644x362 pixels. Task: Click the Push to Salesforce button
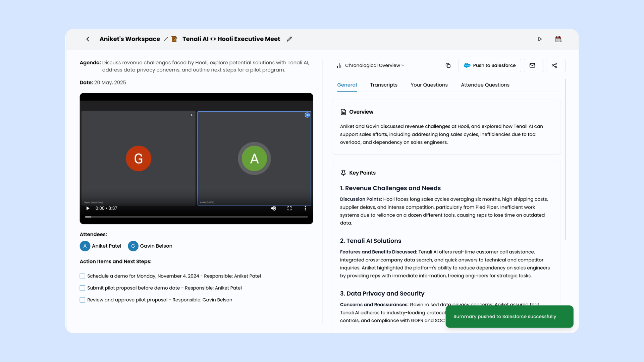coord(489,65)
